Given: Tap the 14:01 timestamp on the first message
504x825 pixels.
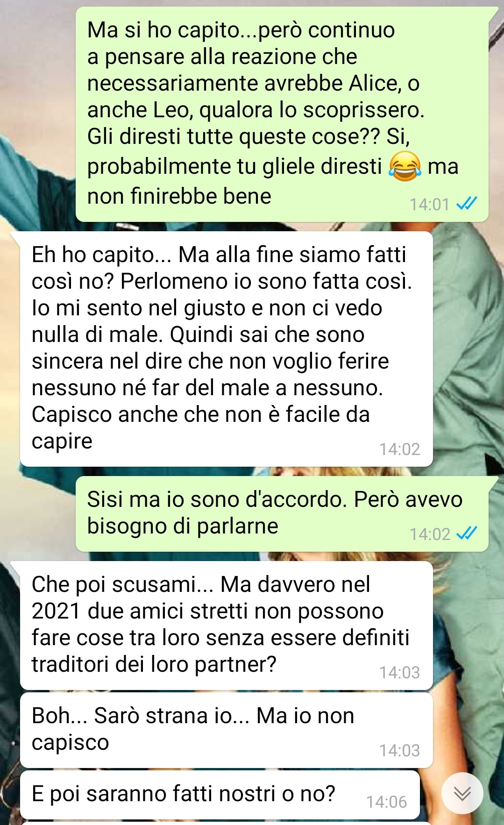Looking at the screenshot, I should [x=429, y=204].
